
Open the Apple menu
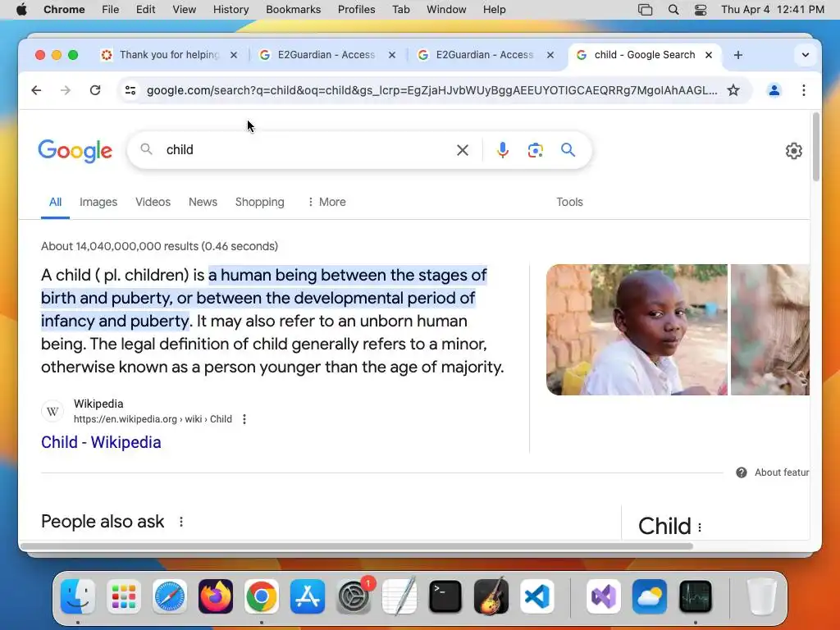click(x=21, y=10)
